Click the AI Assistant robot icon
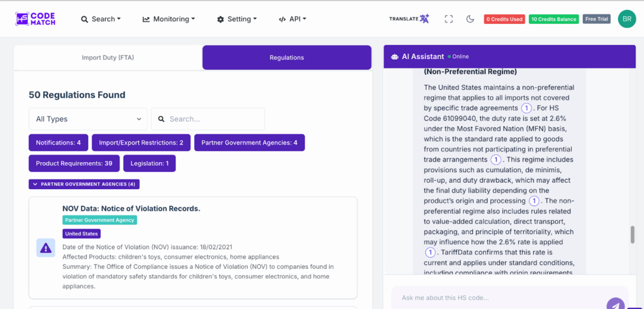 click(394, 57)
